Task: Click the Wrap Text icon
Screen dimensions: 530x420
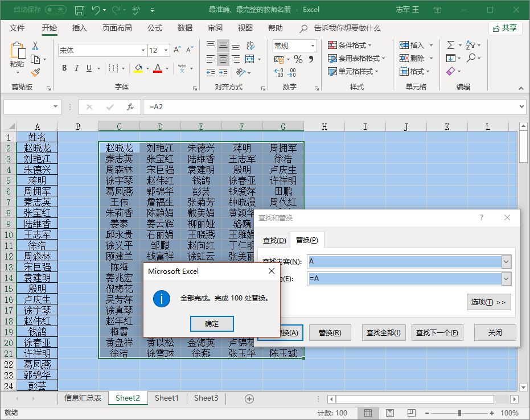Action: (x=250, y=46)
